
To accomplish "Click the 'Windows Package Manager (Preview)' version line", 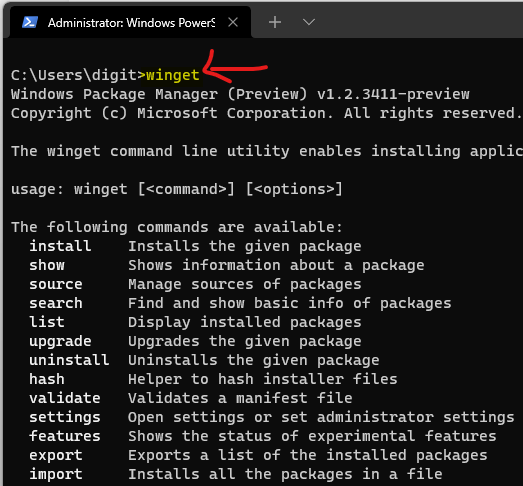I will click(240, 94).
